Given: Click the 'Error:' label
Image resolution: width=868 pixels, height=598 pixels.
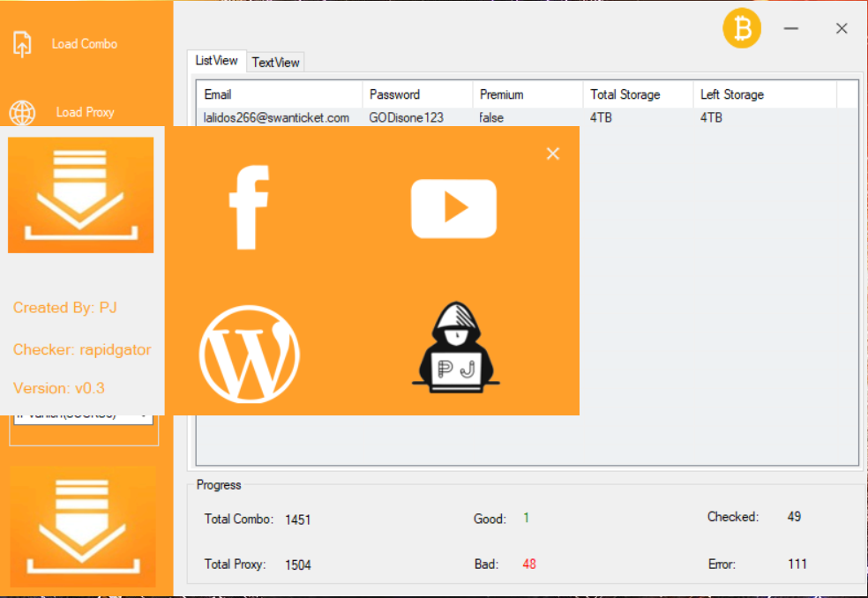Looking at the screenshot, I should 722,564.
